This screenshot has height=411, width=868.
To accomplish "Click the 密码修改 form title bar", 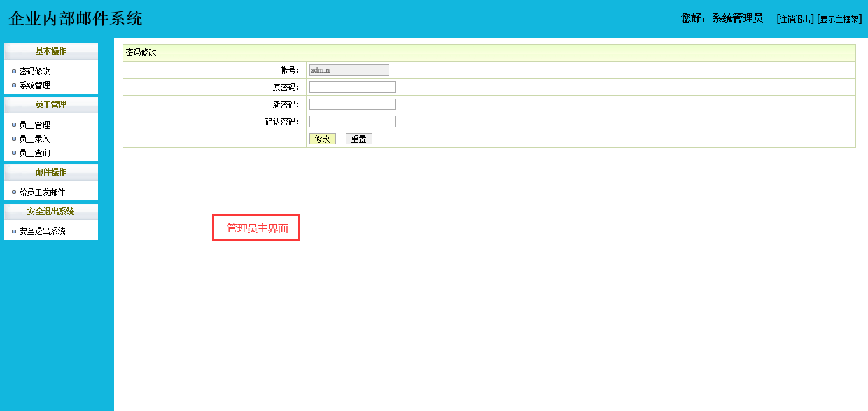I will click(489, 53).
